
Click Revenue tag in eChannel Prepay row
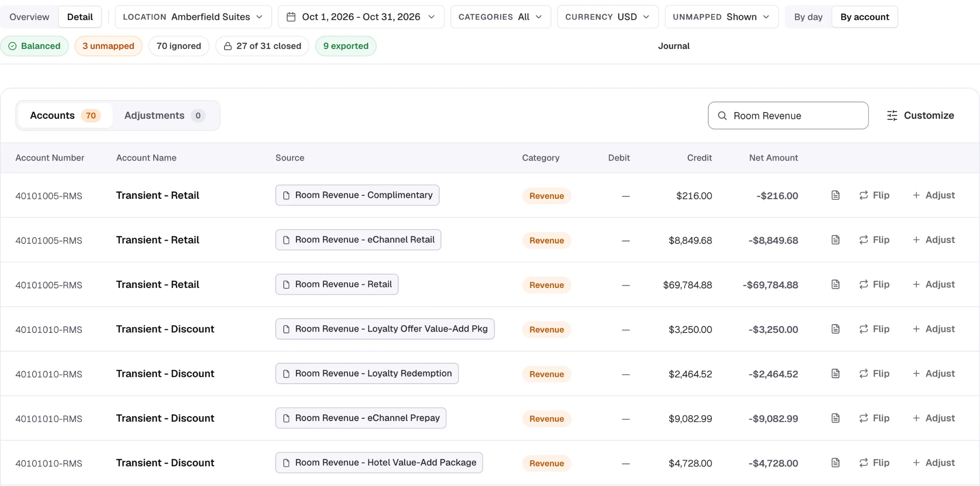click(547, 419)
